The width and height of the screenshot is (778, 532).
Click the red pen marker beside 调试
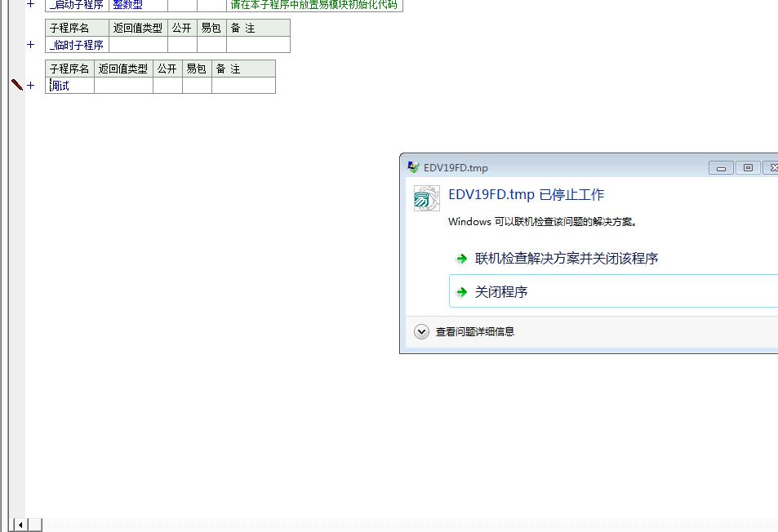click(x=17, y=85)
